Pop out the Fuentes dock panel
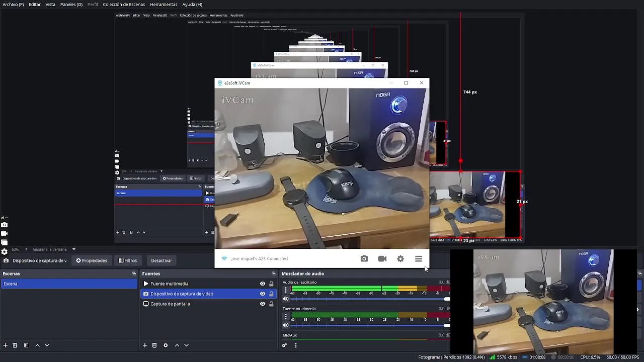Screen dimensions: 644x362 pos(274,274)
